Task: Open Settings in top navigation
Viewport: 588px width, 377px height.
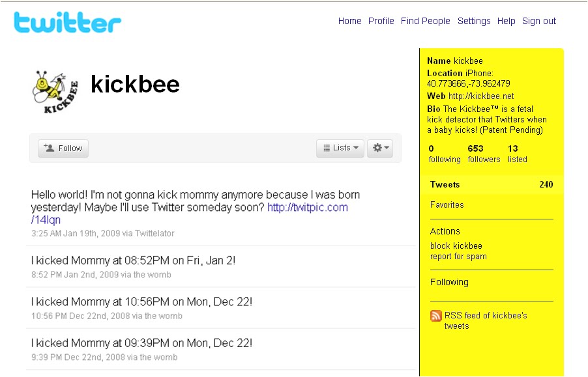Action: coord(474,21)
